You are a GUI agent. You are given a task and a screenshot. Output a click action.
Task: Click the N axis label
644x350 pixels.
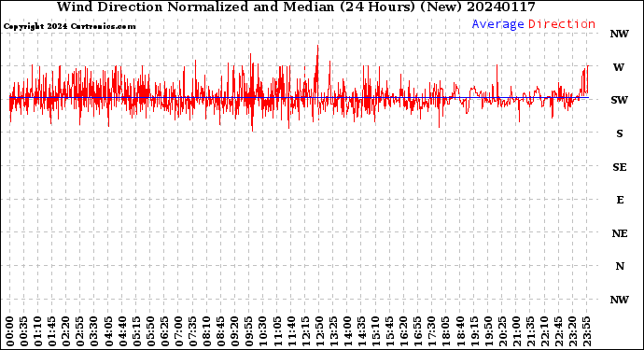620,266
